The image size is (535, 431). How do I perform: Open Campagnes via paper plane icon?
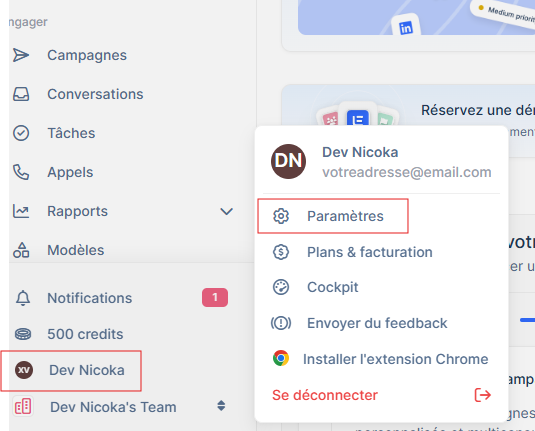pos(21,55)
